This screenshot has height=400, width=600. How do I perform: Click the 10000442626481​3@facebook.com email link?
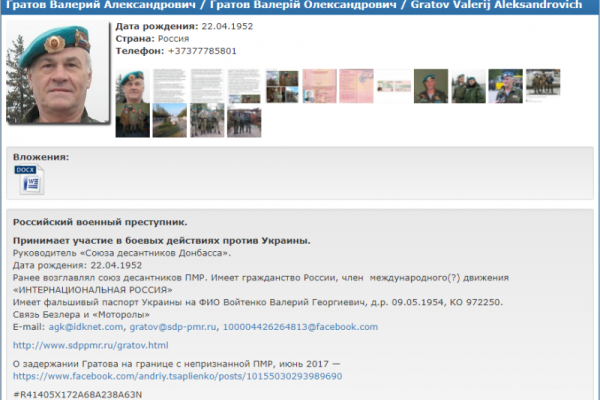tap(300, 327)
